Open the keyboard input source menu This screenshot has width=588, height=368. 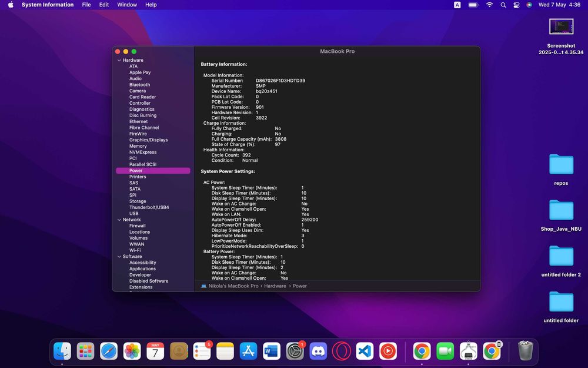pyautogui.click(x=457, y=5)
